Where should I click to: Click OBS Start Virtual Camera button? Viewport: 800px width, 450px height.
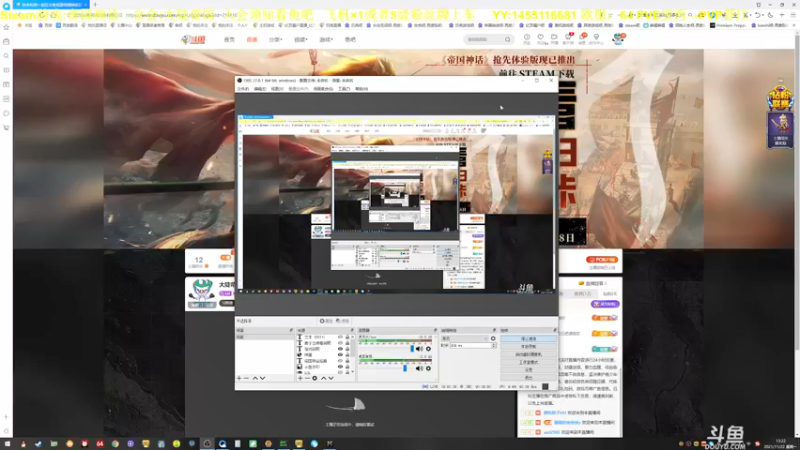pyautogui.click(x=528, y=354)
